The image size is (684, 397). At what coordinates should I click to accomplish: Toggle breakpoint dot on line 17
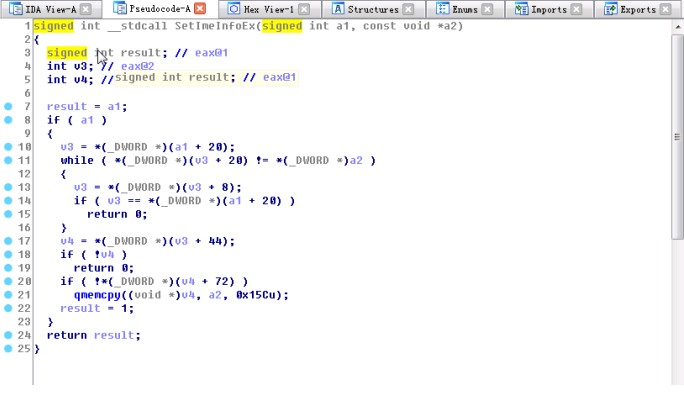point(8,241)
